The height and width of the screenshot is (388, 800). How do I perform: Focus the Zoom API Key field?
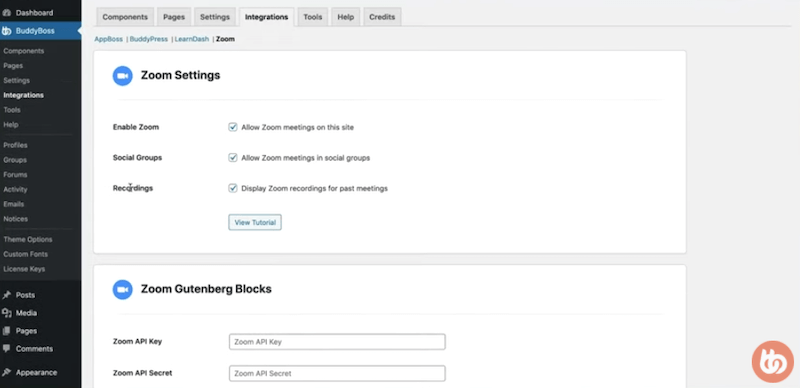pyautogui.click(x=337, y=342)
